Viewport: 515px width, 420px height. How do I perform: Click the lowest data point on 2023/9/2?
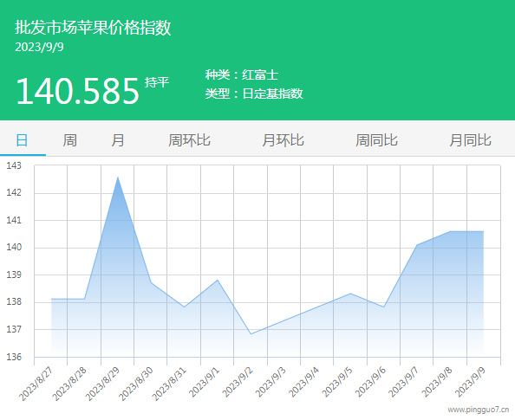click(x=251, y=334)
